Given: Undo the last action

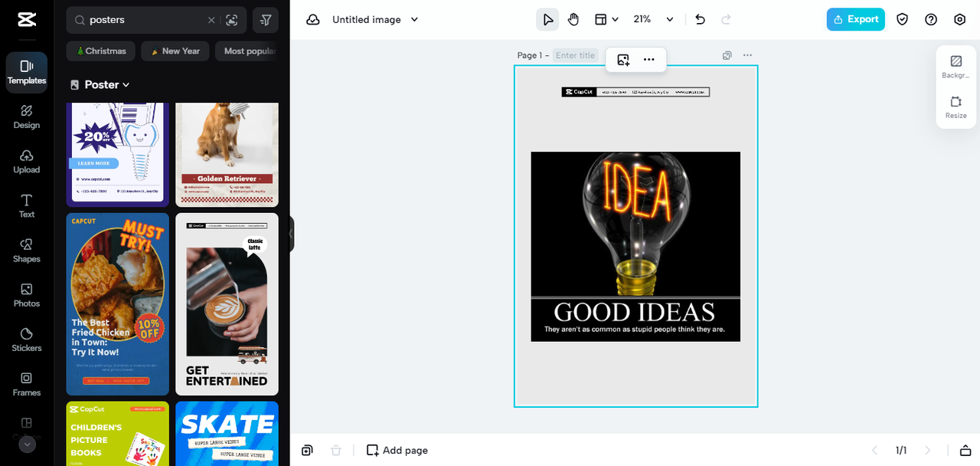Looking at the screenshot, I should 700,20.
